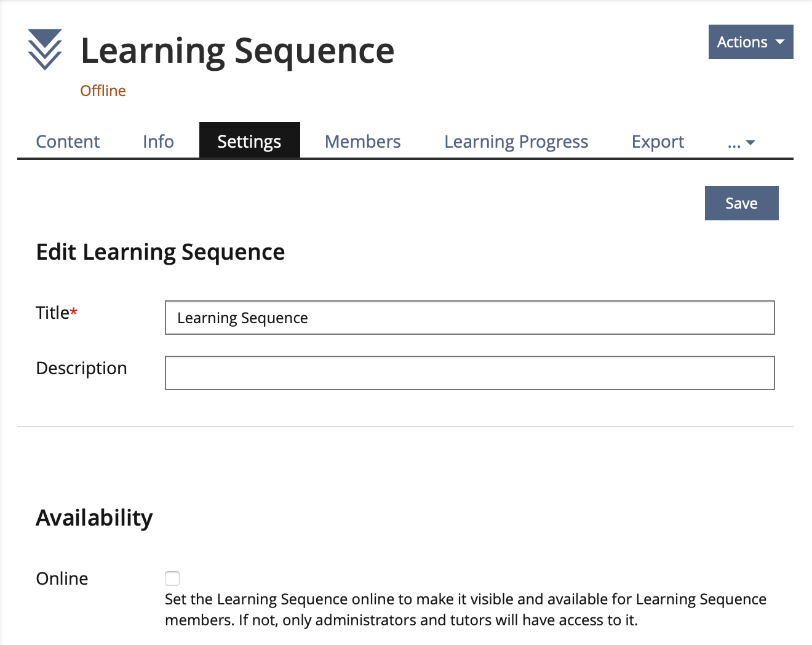Open the Info tab
The image size is (812, 645).
tap(158, 142)
